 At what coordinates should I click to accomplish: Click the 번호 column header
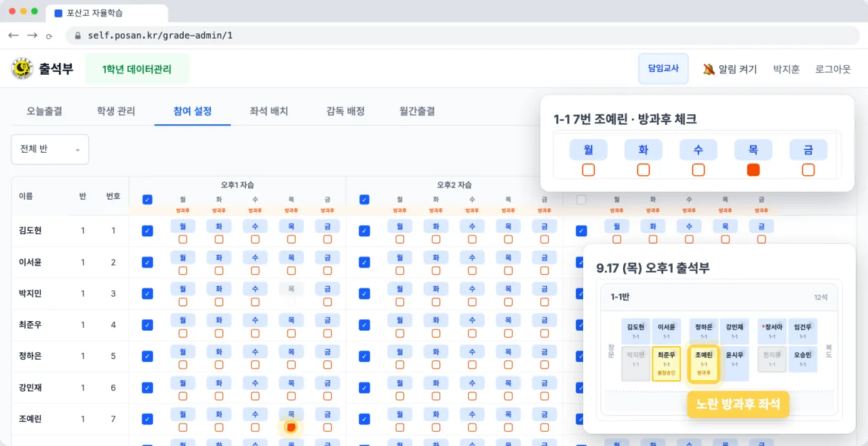click(x=113, y=196)
